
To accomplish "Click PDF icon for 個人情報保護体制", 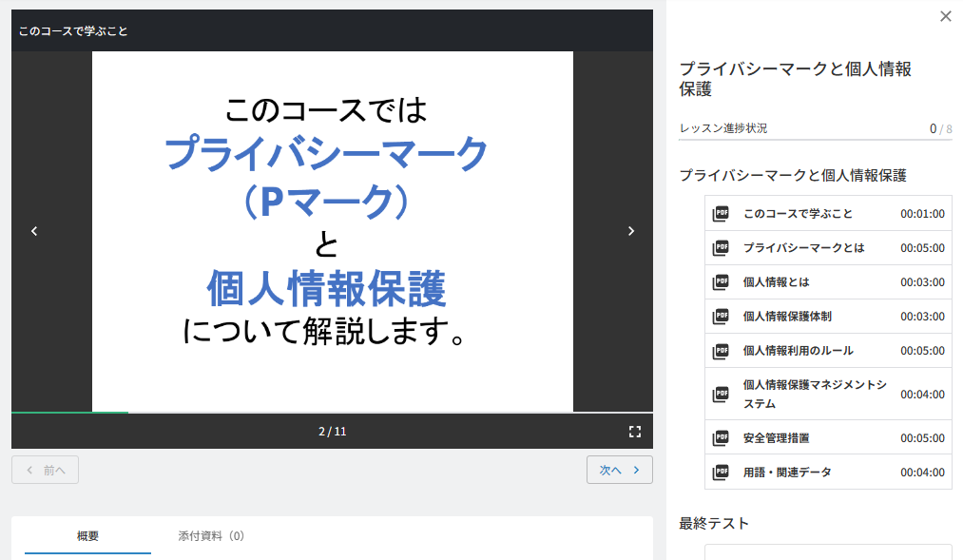I will coord(721,317).
